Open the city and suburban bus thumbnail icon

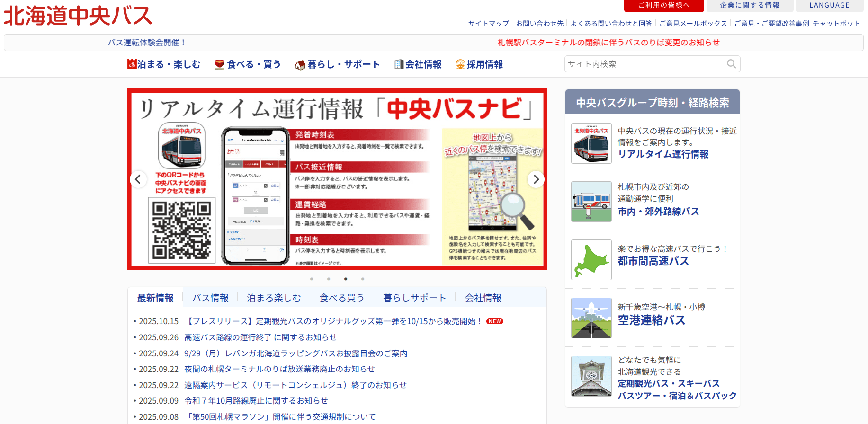pyautogui.click(x=591, y=202)
